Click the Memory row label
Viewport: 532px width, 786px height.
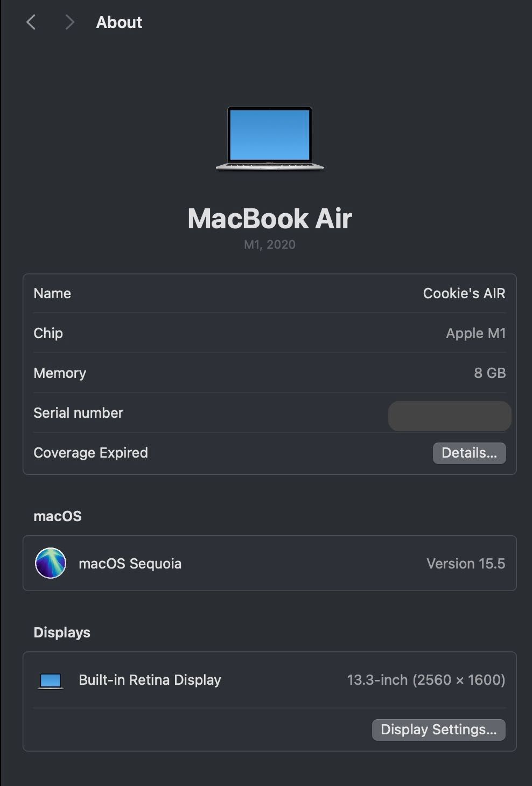(60, 373)
